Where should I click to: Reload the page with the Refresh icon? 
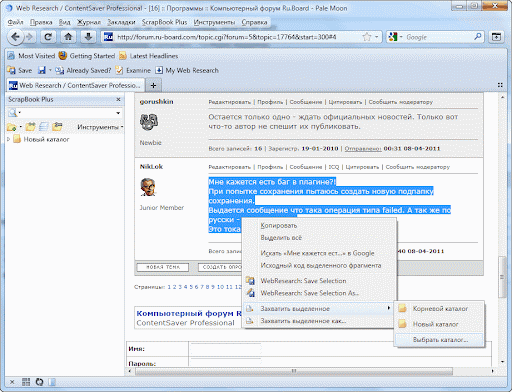coord(48,37)
